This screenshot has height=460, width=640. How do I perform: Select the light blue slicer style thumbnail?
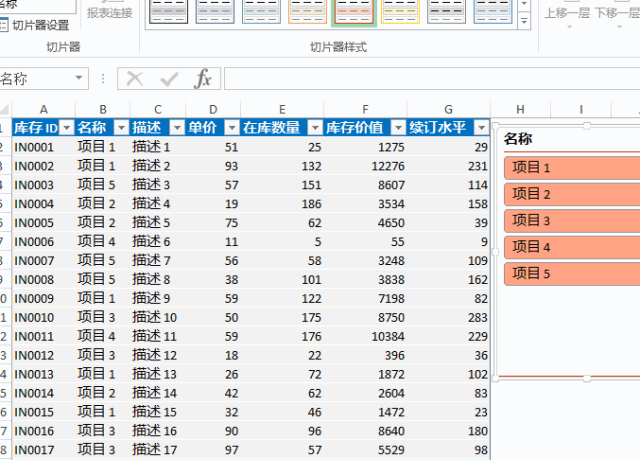pyautogui.click(x=493, y=11)
